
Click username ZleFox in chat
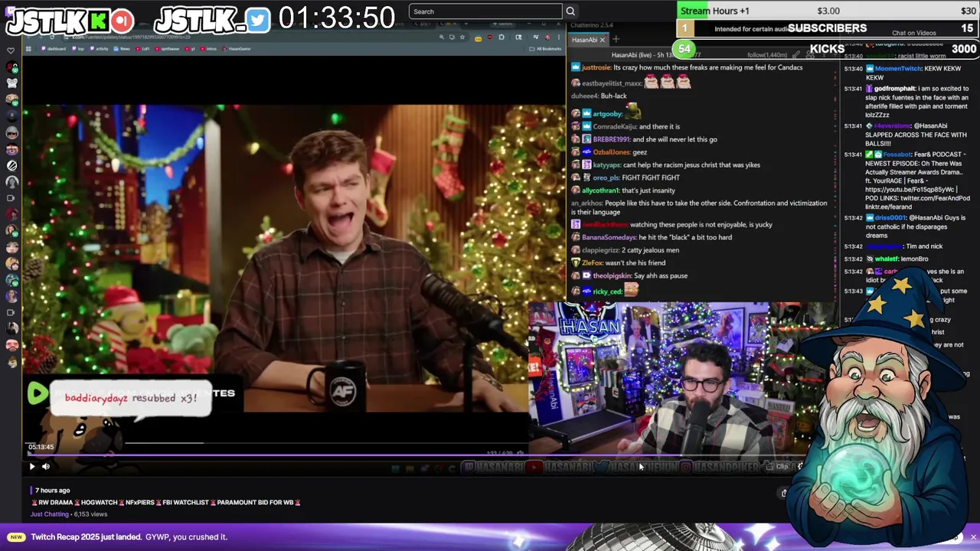[x=592, y=262]
